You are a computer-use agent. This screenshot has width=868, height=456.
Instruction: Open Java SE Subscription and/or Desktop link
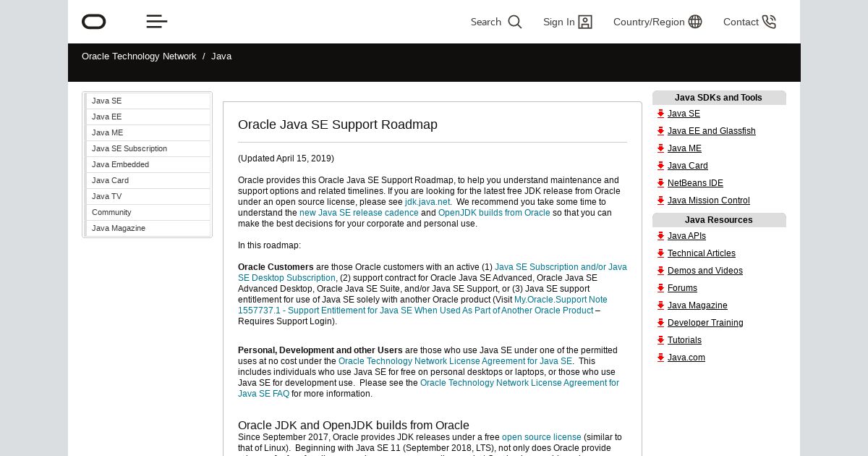click(x=433, y=272)
